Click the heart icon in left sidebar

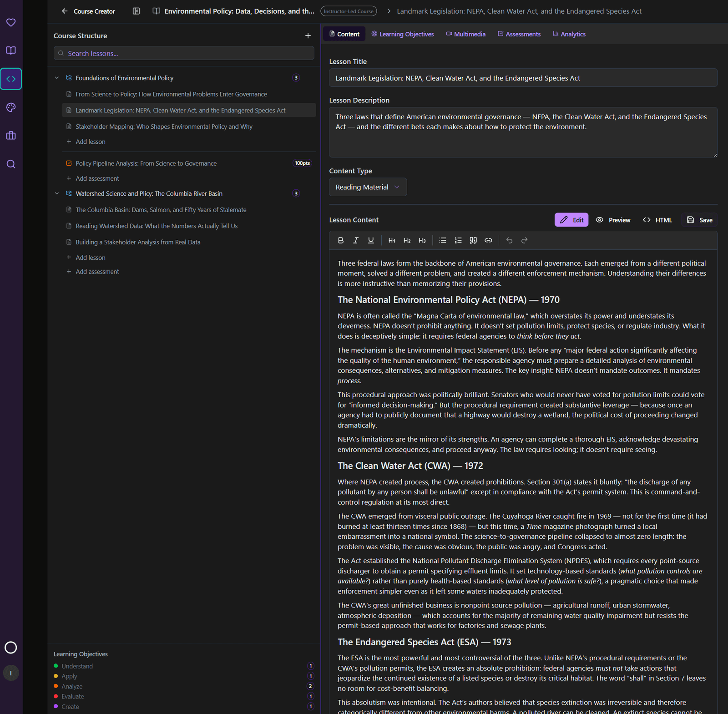[11, 22]
